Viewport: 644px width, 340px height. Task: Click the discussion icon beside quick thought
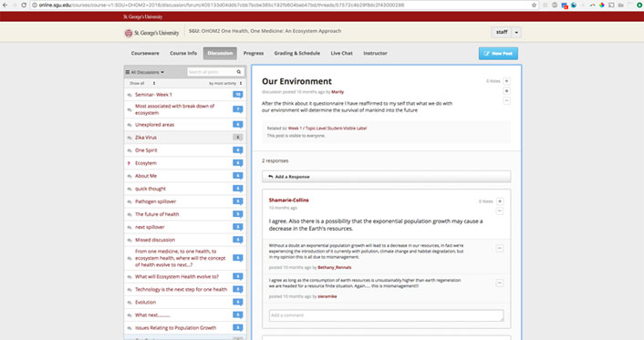pos(130,190)
